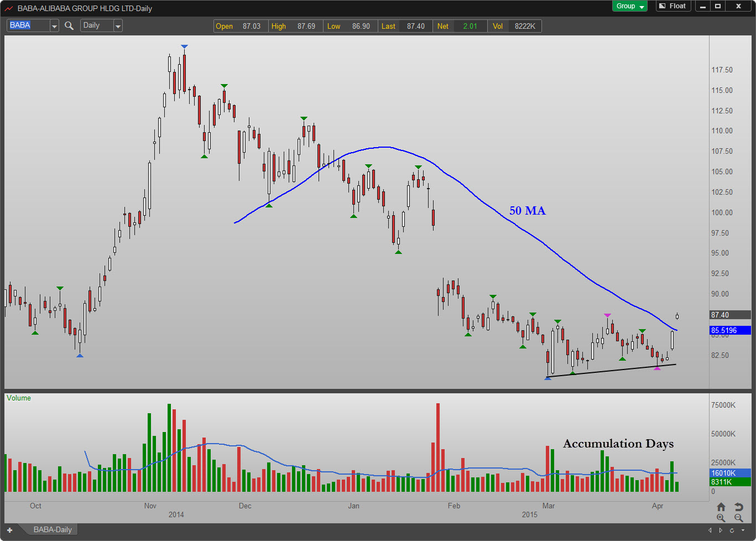The width and height of the screenshot is (756, 541).
Task: Click the red chart icon in title bar
Action: pyautogui.click(x=9, y=8)
